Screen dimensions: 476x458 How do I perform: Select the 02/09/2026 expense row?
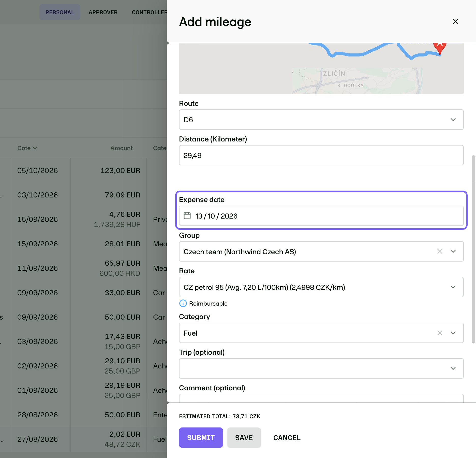83,366
